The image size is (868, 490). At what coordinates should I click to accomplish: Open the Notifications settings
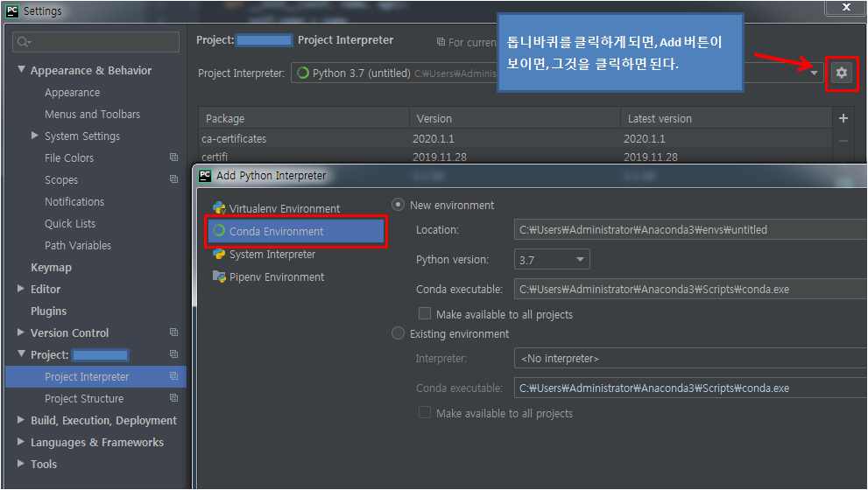74,201
